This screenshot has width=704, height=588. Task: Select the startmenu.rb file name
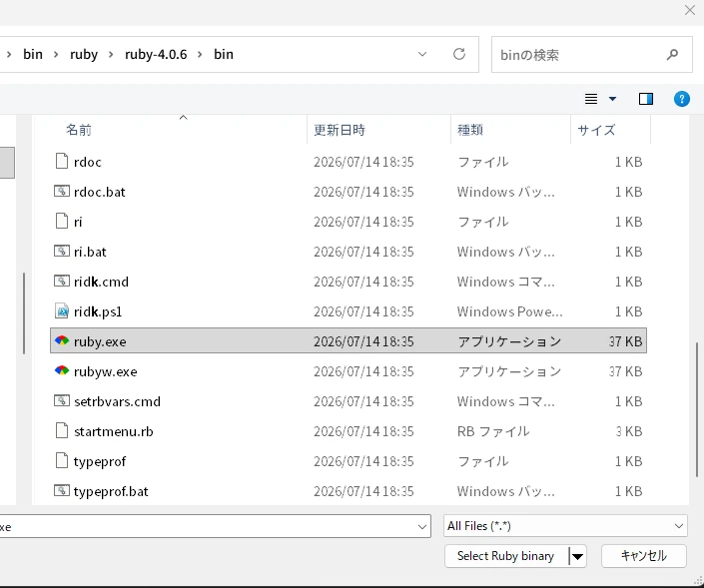point(114,431)
